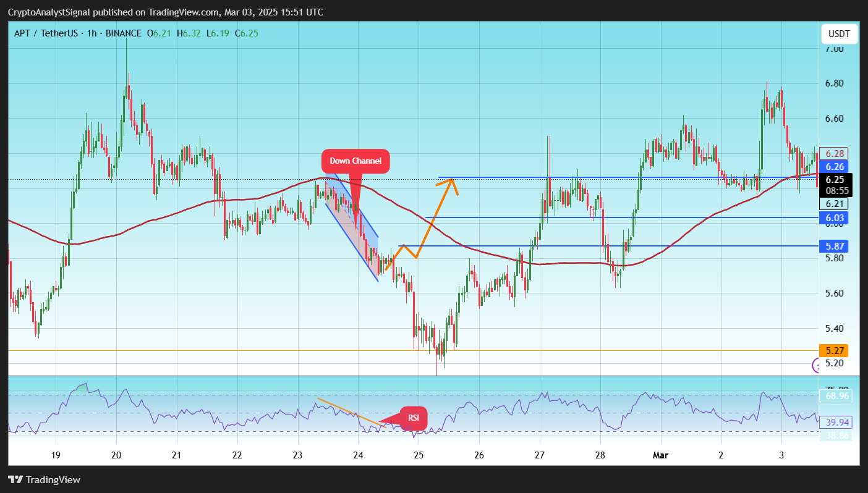Click the 6.60 price axis value

point(836,118)
